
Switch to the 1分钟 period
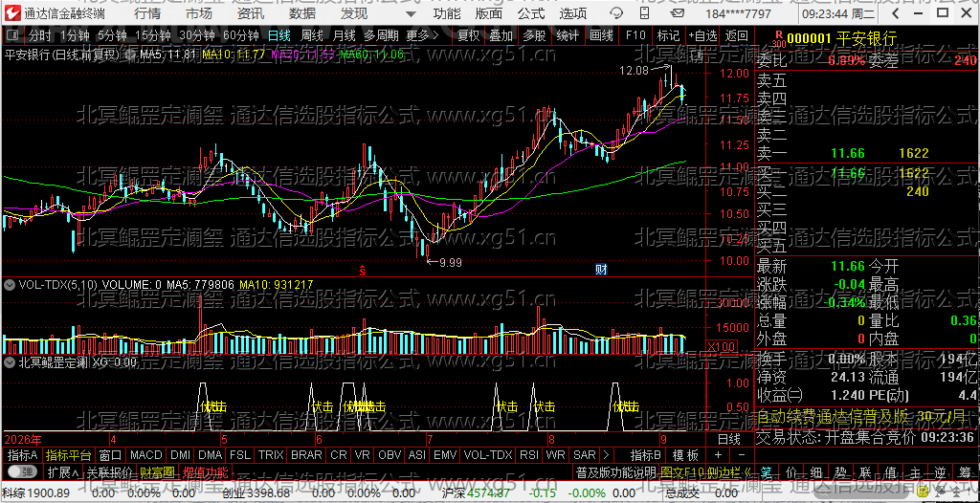(x=75, y=35)
